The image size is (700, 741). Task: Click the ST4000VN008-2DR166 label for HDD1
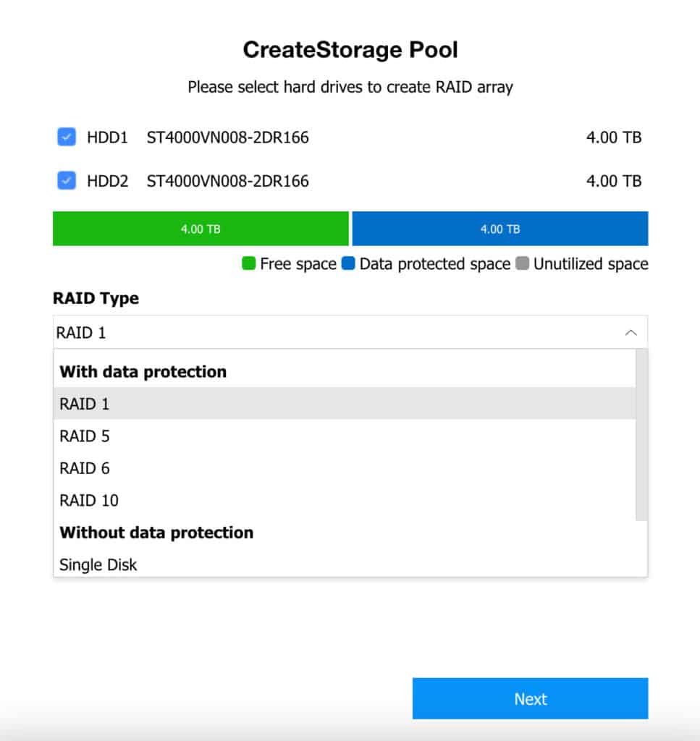tap(228, 137)
